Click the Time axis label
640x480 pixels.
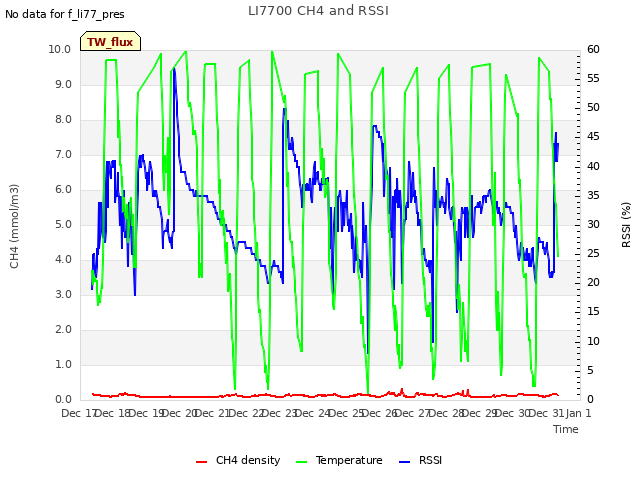(x=566, y=429)
